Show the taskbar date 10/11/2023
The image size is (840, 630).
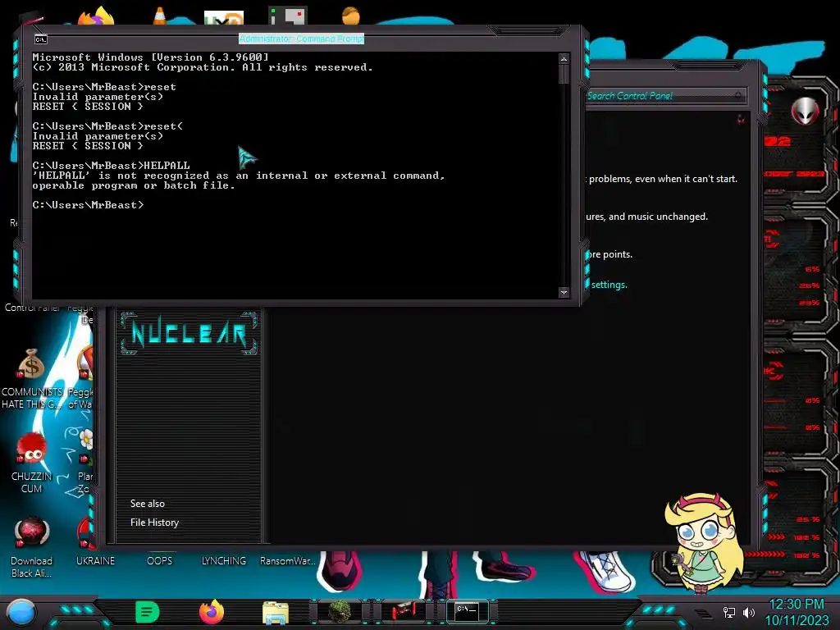(797, 620)
